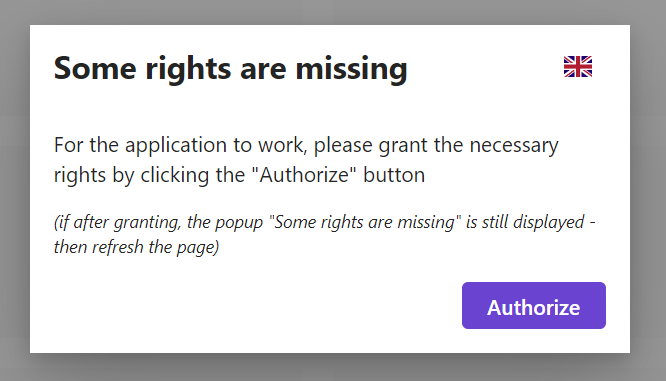Click the "For the application to work" sentence

(x=306, y=160)
